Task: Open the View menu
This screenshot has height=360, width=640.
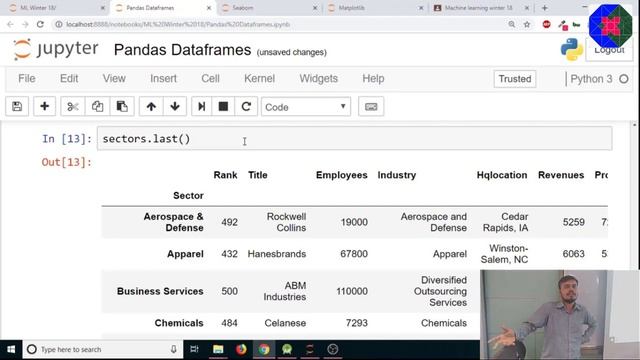Action: click(114, 78)
